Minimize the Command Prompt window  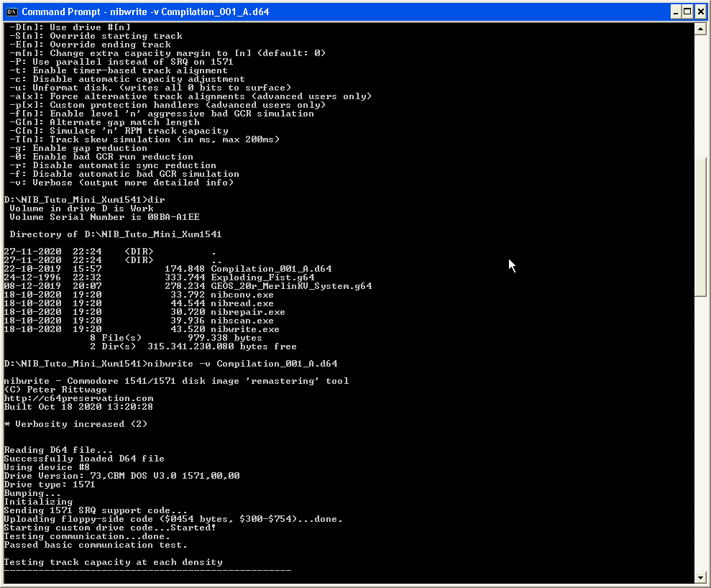click(x=676, y=12)
